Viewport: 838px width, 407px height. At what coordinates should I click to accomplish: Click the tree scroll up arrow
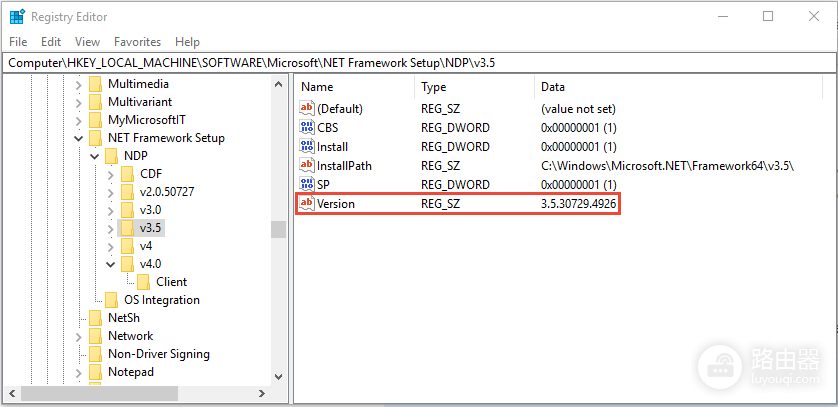click(278, 84)
